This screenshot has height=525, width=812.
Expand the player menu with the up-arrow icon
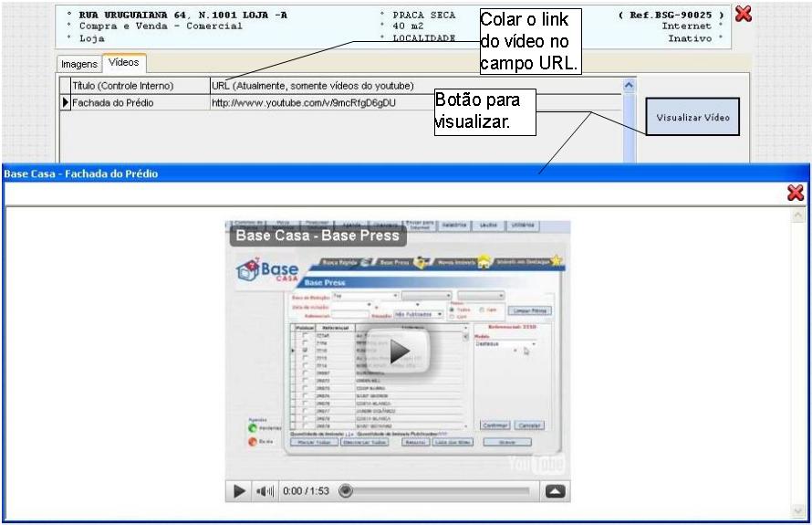(x=556, y=491)
